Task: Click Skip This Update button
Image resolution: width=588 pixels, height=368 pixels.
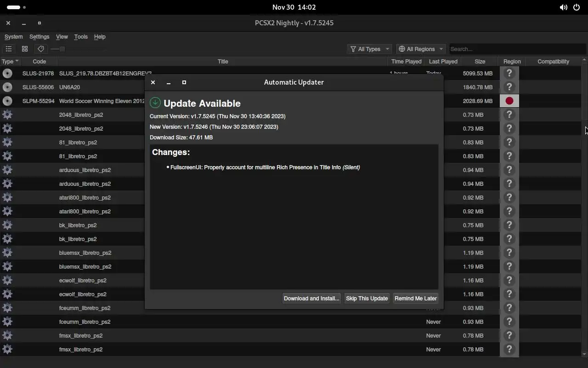Action: [x=367, y=298]
